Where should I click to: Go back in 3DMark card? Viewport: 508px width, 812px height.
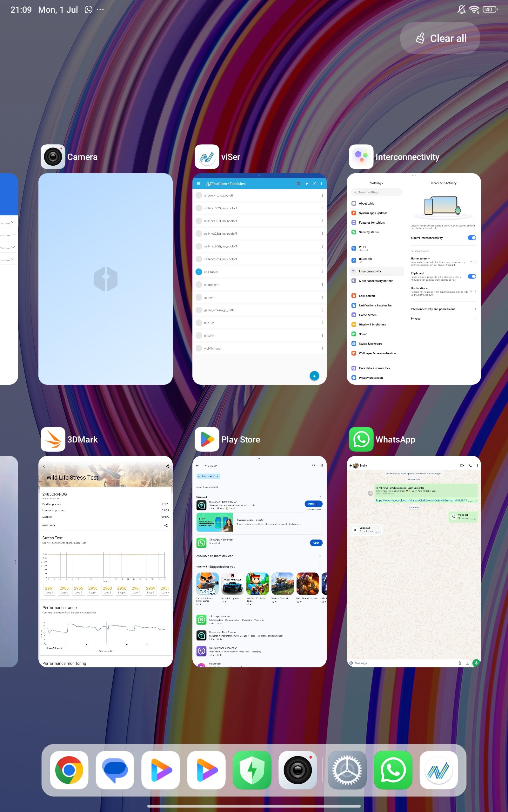click(44, 466)
